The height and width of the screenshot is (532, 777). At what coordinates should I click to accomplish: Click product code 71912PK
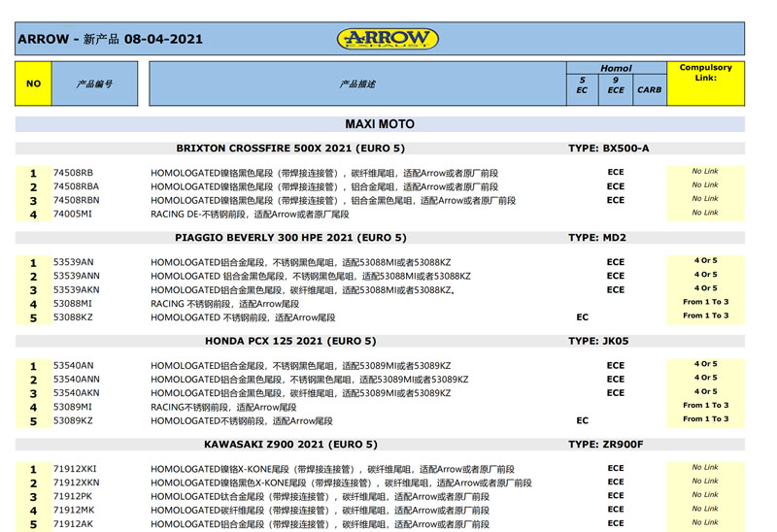pyautogui.click(x=73, y=496)
